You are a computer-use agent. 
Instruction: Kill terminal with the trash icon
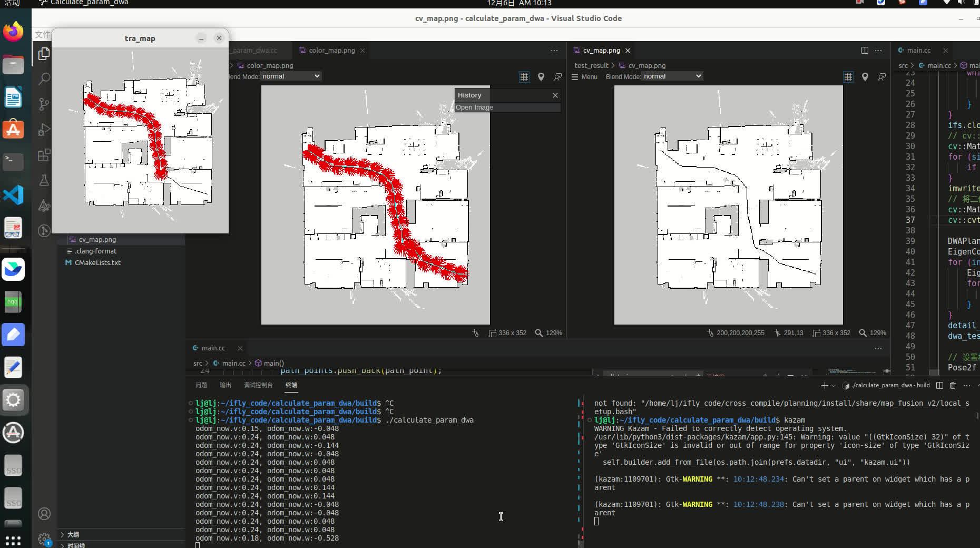pyautogui.click(x=953, y=386)
